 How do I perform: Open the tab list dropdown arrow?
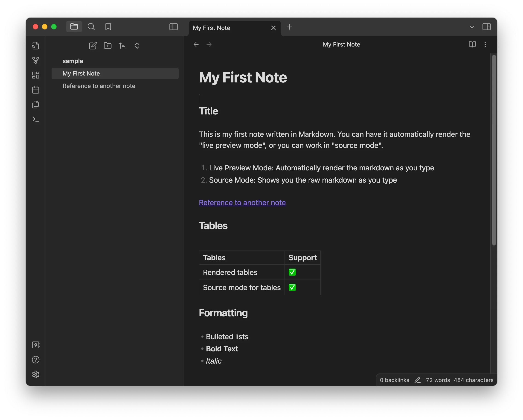pyautogui.click(x=472, y=27)
